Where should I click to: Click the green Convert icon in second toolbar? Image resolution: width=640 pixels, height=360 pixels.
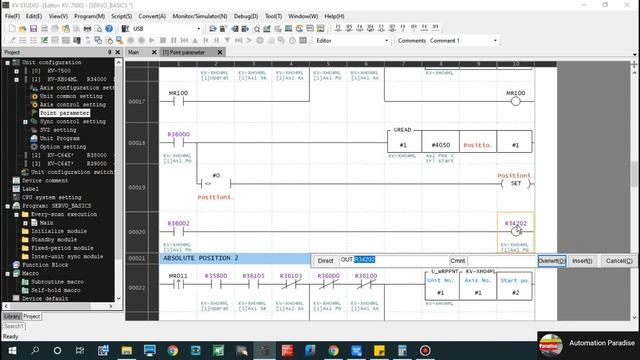(44, 40)
